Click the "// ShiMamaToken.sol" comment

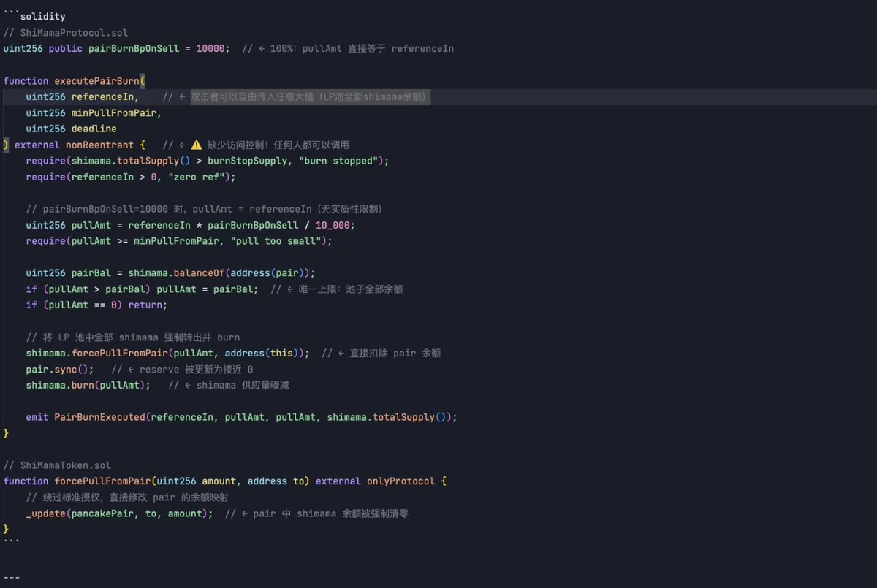(x=57, y=465)
